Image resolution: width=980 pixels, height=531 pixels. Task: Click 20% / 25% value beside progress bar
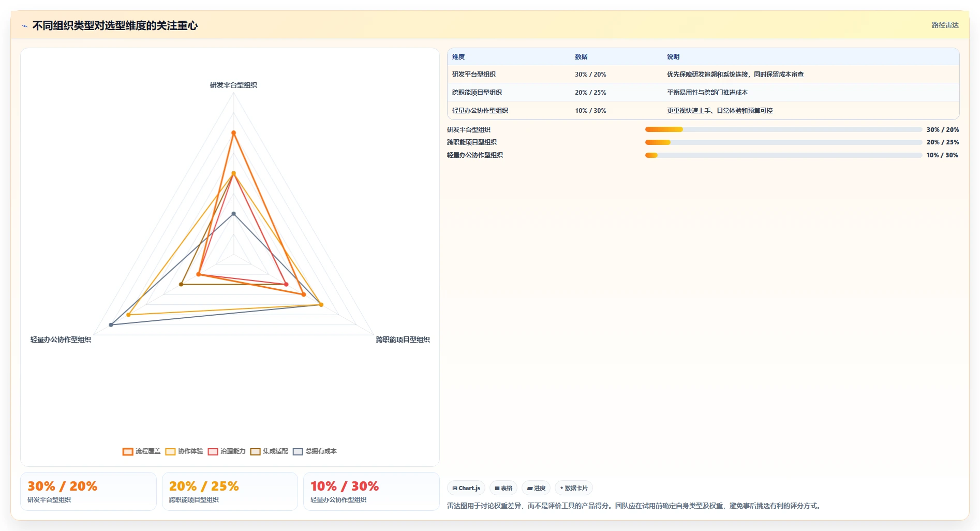942,142
